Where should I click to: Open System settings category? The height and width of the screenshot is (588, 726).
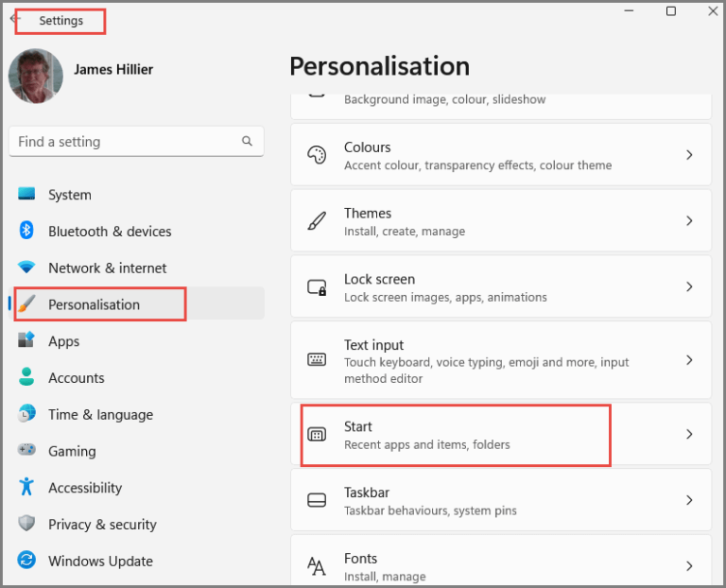pos(136,195)
